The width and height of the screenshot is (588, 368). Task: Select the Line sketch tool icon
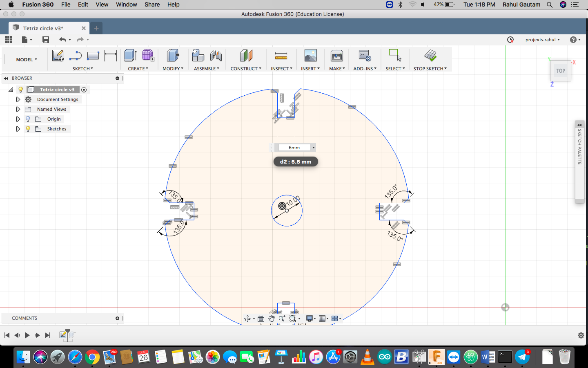76,56
